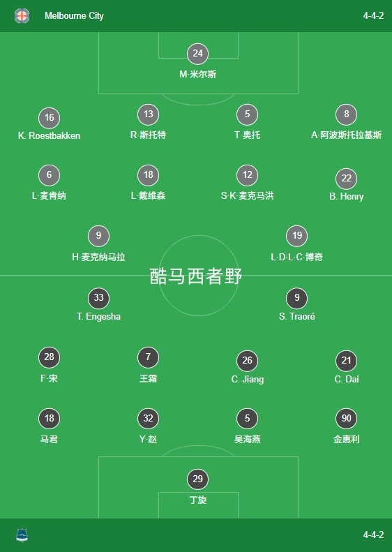Click the Melbourne City club crest icon
Viewport: 392px width, 552px height.
[22, 16]
